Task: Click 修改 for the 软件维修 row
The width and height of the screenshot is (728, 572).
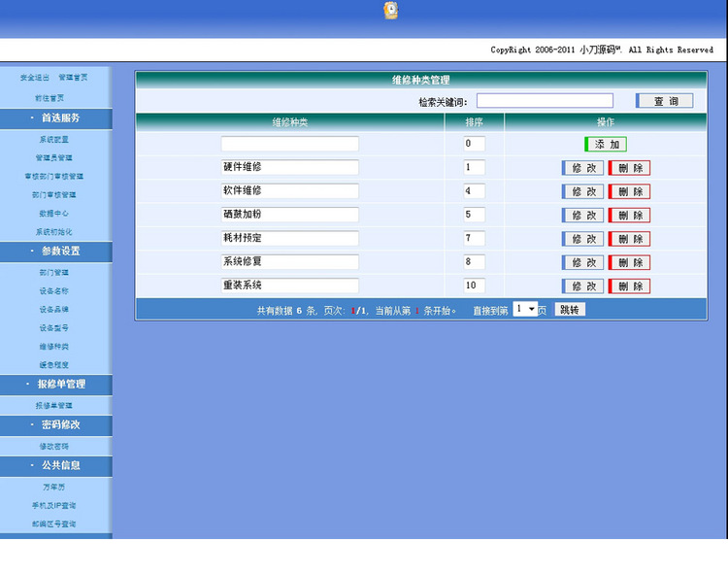Action: pos(582,191)
